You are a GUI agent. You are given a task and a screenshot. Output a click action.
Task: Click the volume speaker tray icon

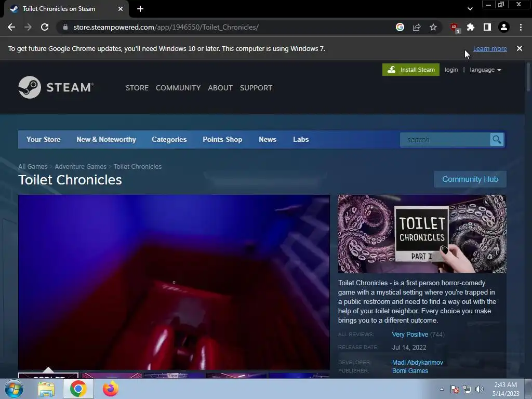(x=480, y=389)
